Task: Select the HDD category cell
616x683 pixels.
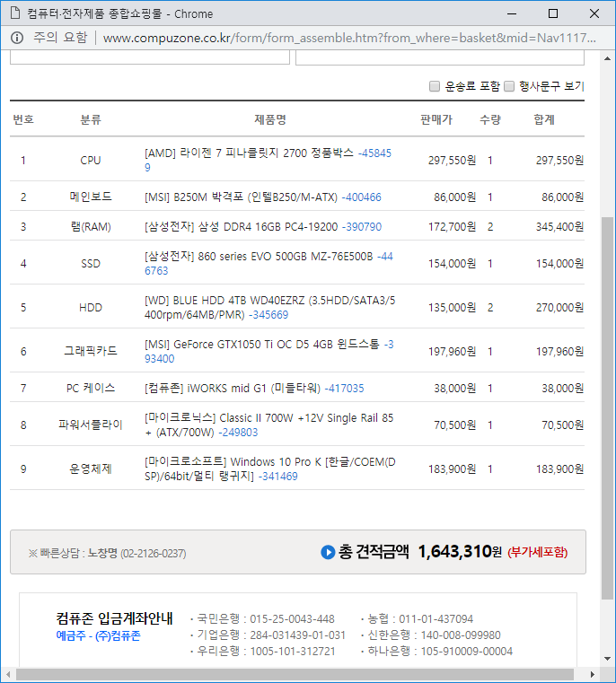Action: [x=91, y=308]
